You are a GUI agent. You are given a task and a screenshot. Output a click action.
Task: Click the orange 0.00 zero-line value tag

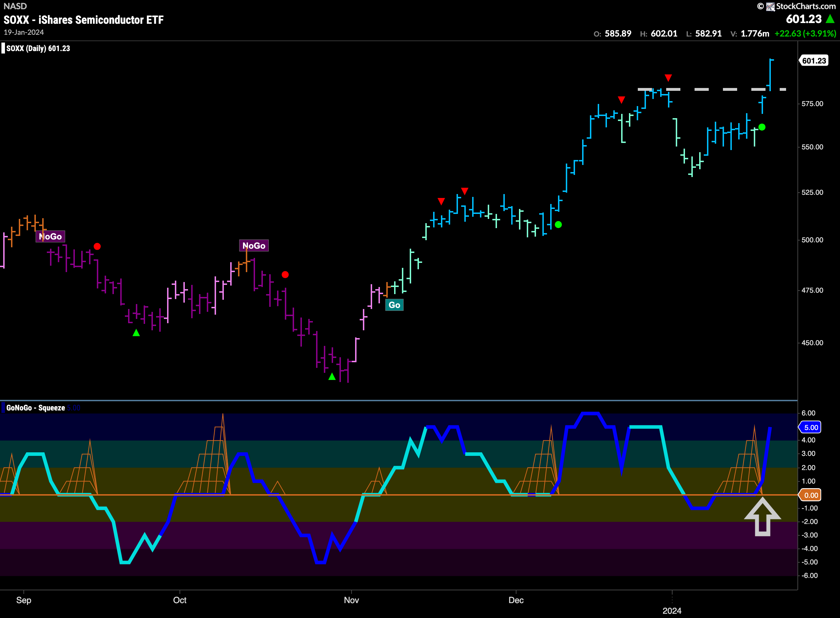click(x=810, y=495)
